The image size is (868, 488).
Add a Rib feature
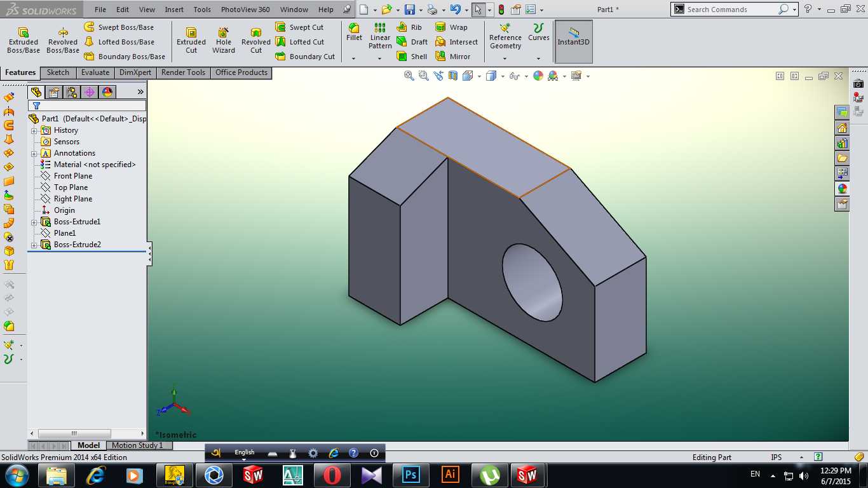click(x=409, y=27)
